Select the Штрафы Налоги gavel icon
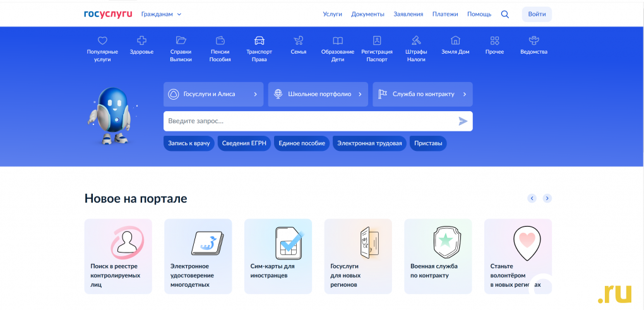The image size is (644, 310). coord(416,40)
